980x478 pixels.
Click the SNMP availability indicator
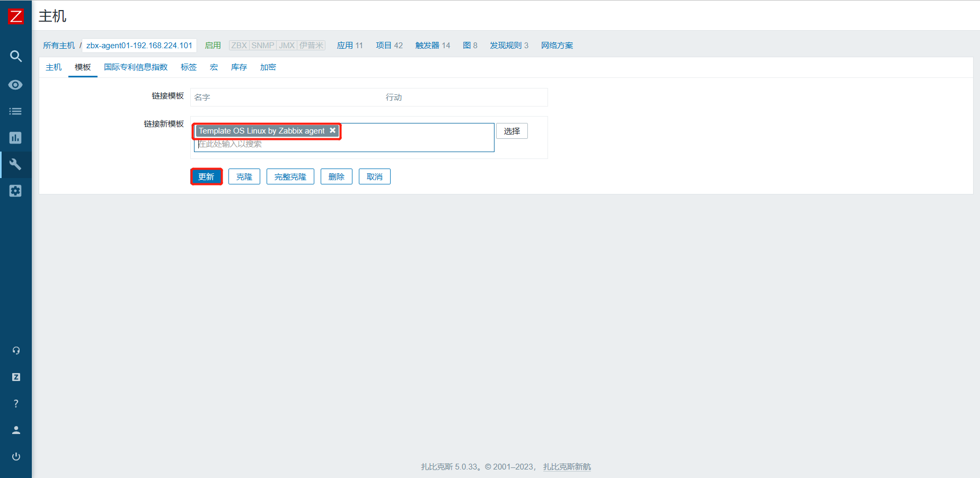click(263, 46)
